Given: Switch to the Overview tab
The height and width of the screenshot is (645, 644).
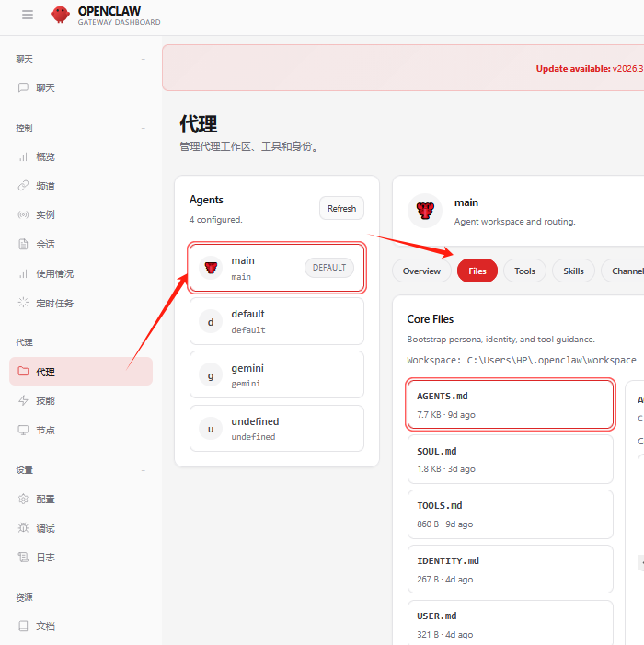Looking at the screenshot, I should pyautogui.click(x=421, y=271).
